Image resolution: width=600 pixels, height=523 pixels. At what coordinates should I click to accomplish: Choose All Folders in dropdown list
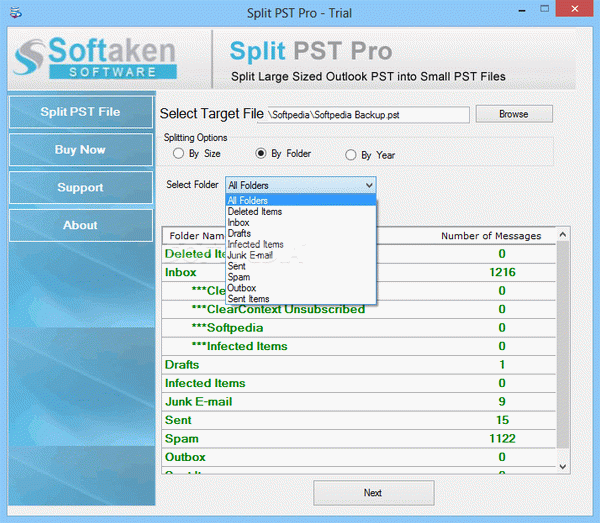pos(301,200)
